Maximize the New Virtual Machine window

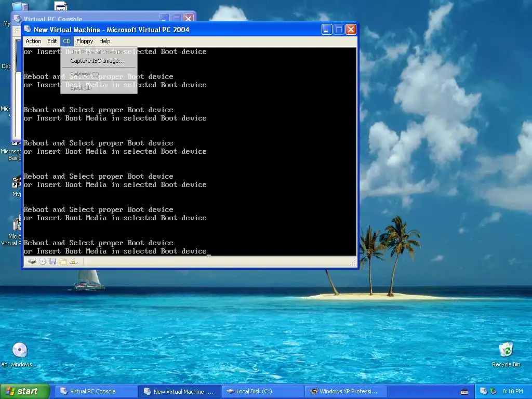(x=339, y=30)
